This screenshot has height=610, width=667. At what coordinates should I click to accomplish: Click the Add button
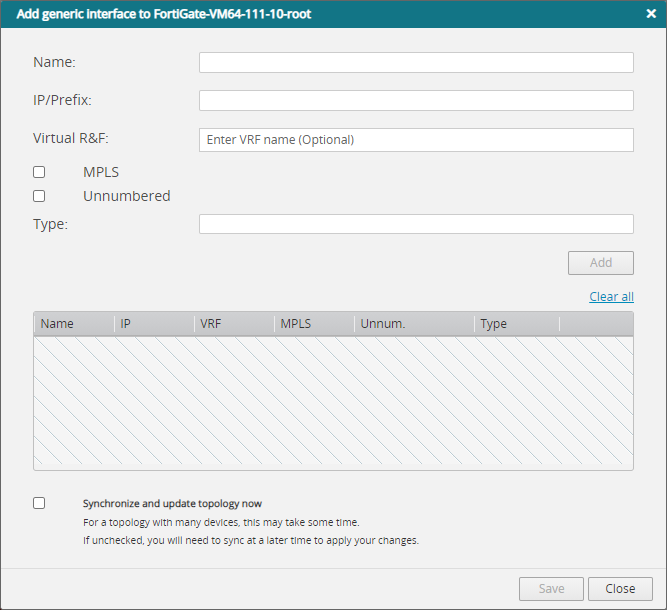pos(601,263)
